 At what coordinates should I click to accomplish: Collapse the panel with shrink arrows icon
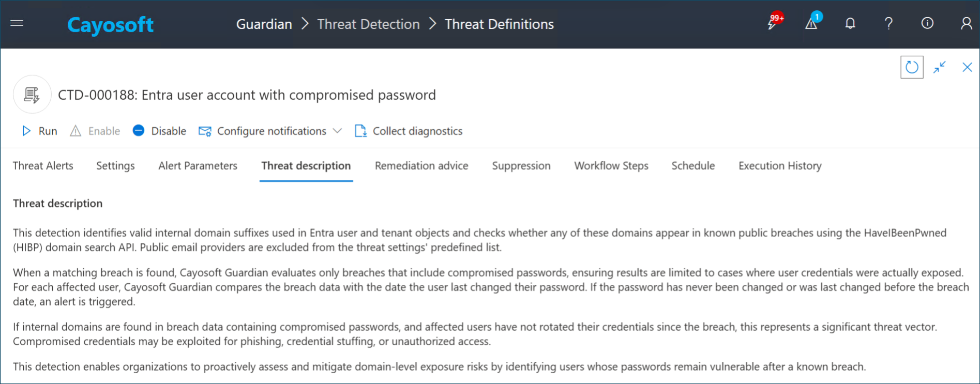click(940, 67)
